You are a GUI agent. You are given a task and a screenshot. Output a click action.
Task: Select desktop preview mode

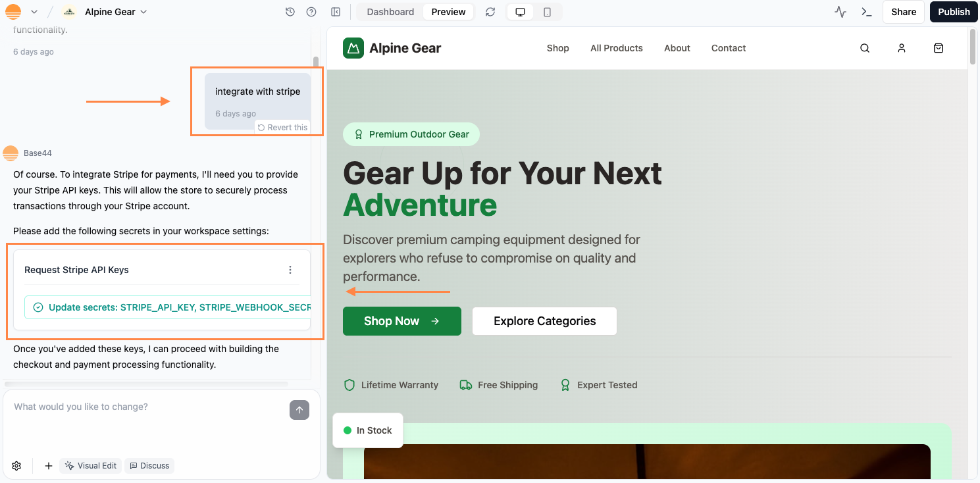pos(520,12)
